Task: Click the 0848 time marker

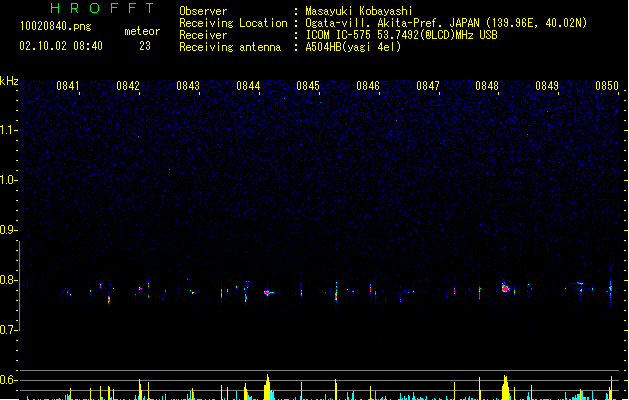Action: click(487, 86)
